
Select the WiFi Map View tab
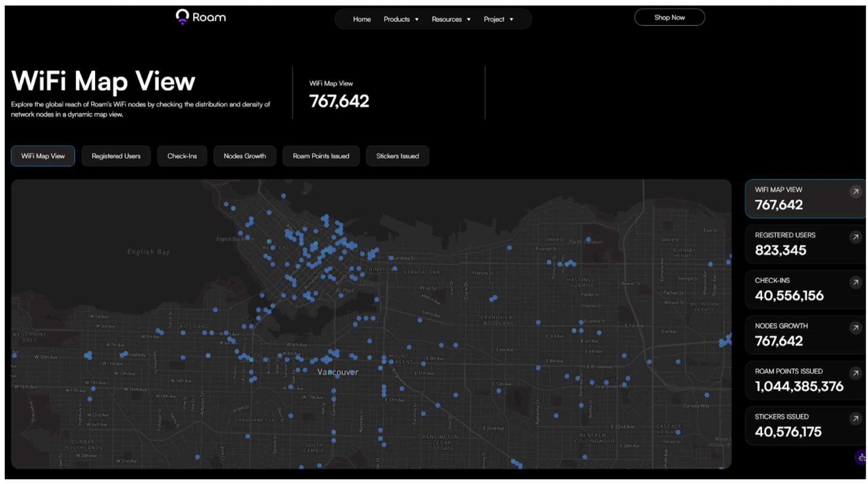(43, 156)
